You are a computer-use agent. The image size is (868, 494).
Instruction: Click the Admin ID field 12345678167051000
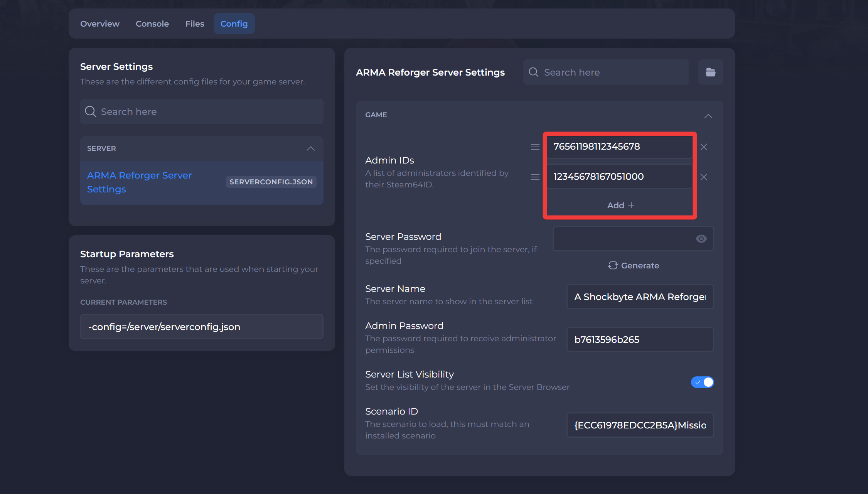coord(620,177)
